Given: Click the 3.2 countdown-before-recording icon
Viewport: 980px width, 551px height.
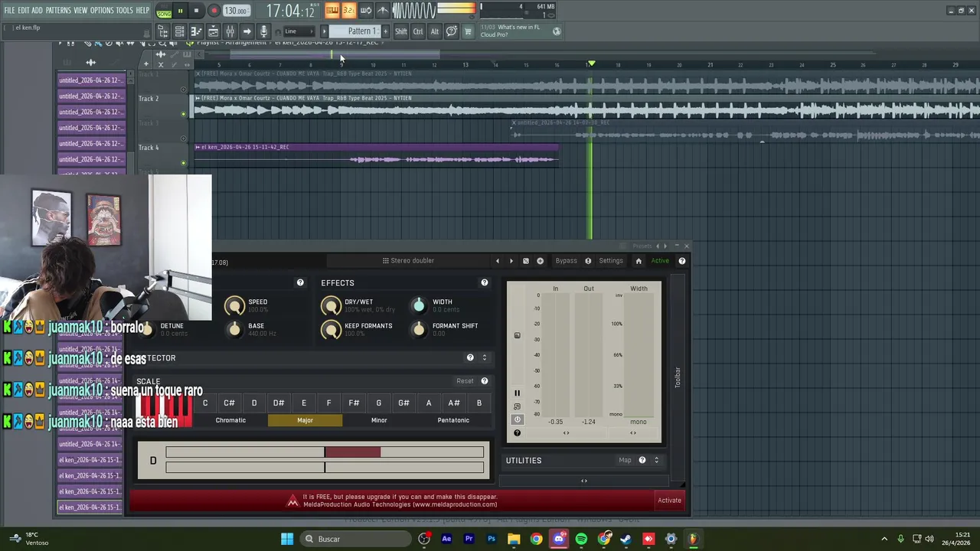Looking at the screenshot, I should click(x=348, y=10).
